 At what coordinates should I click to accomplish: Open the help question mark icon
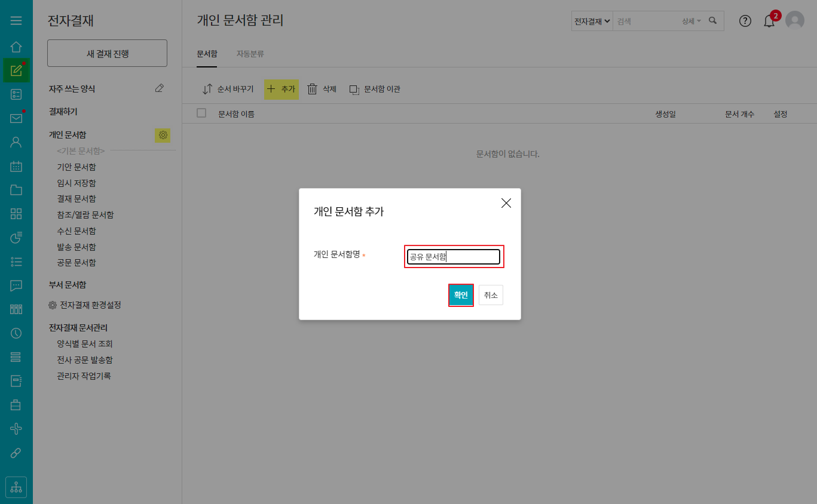745,21
